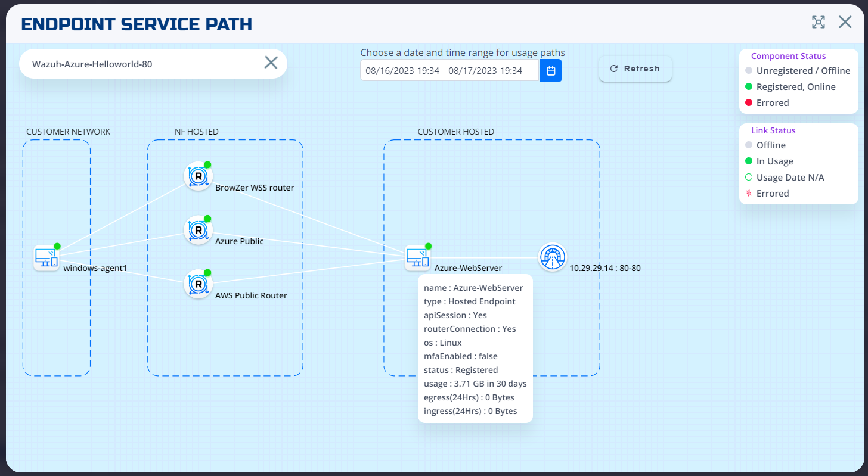Open the calendar date picker icon

coord(550,70)
